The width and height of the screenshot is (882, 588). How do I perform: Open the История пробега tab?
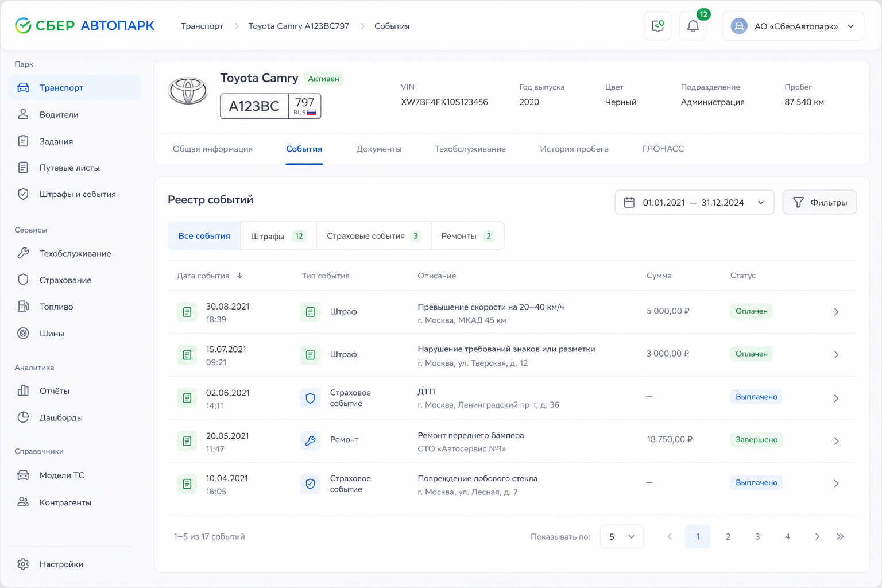coord(574,149)
